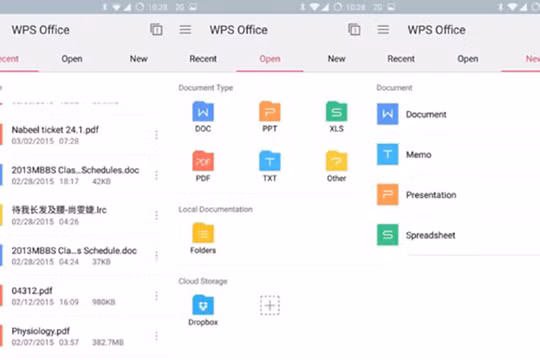
Task: Open the recent .lrc lyrics file
Action: point(79,215)
